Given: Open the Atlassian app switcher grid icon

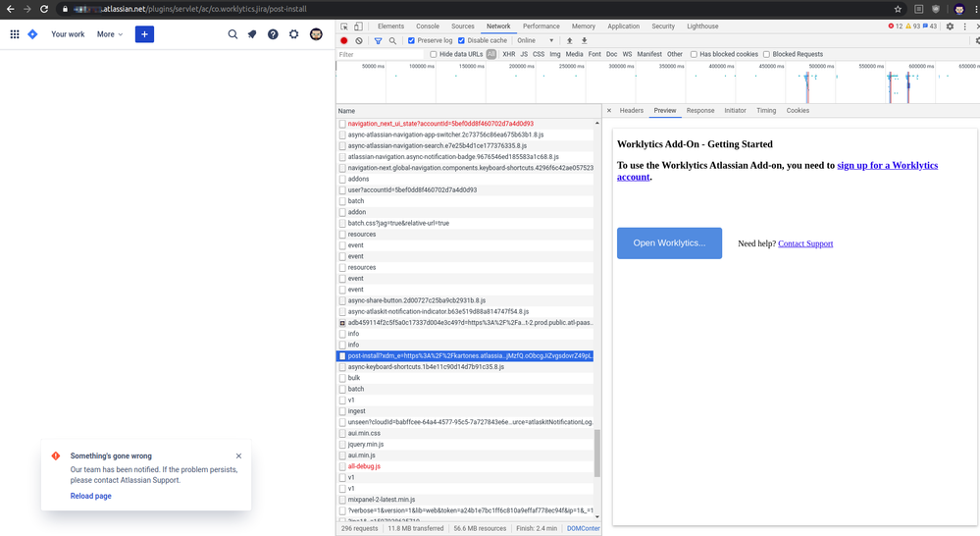Looking at the screenshot, I should coord(15,34).
